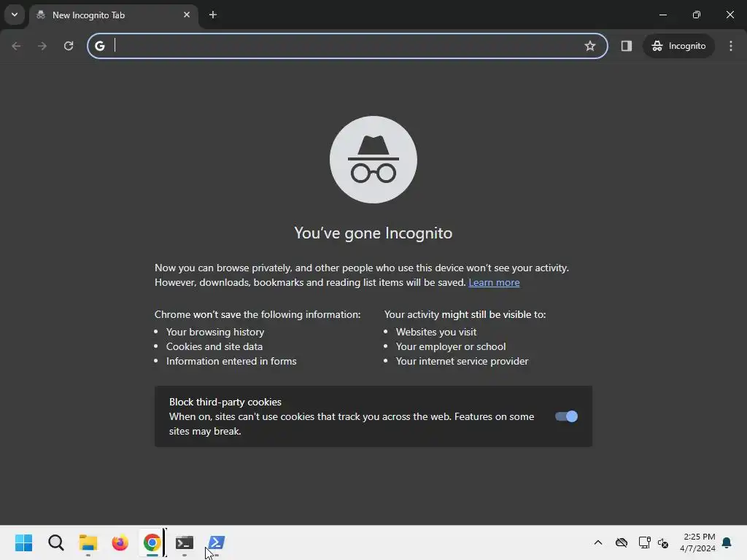The height and width of the screenshot is (560, 747).
Task: Open the Windows Start menu
Action: 23,542
